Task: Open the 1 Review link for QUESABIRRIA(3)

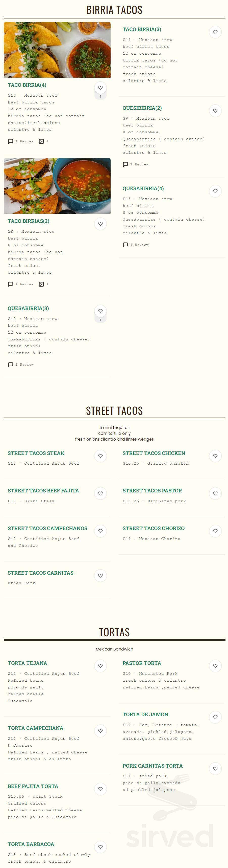Action: point(24,364)
